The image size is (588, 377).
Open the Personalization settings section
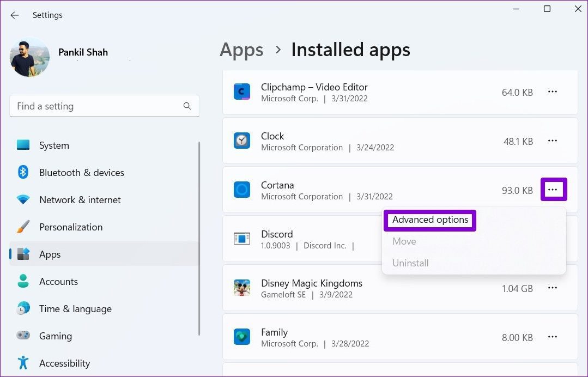point(70,227)
